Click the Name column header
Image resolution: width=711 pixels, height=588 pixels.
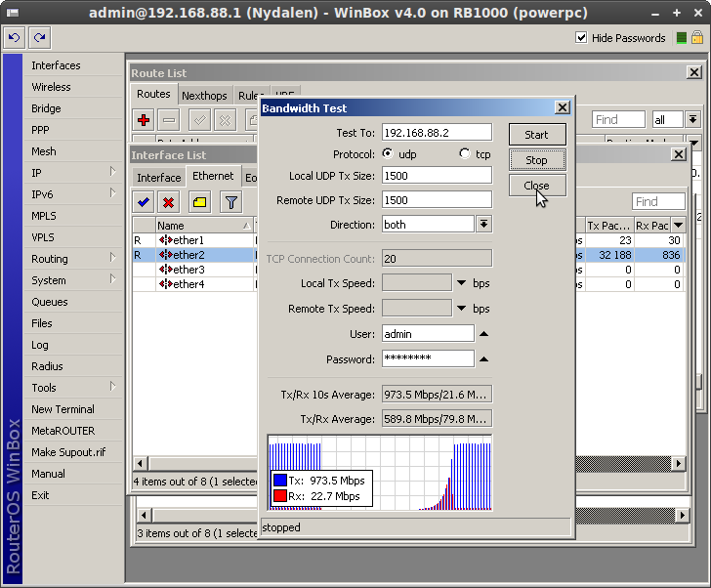pyautogui.click(x=204, y=226)
